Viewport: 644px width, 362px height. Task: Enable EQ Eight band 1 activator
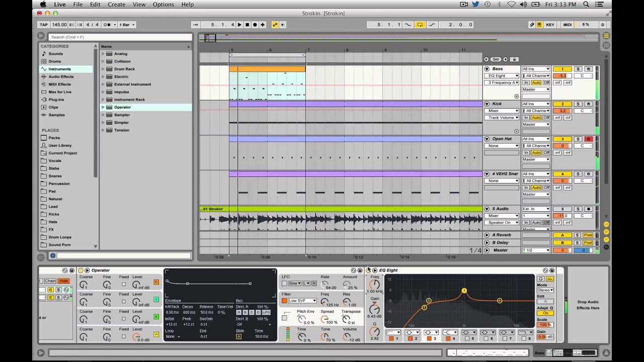[x=391, y=339]
